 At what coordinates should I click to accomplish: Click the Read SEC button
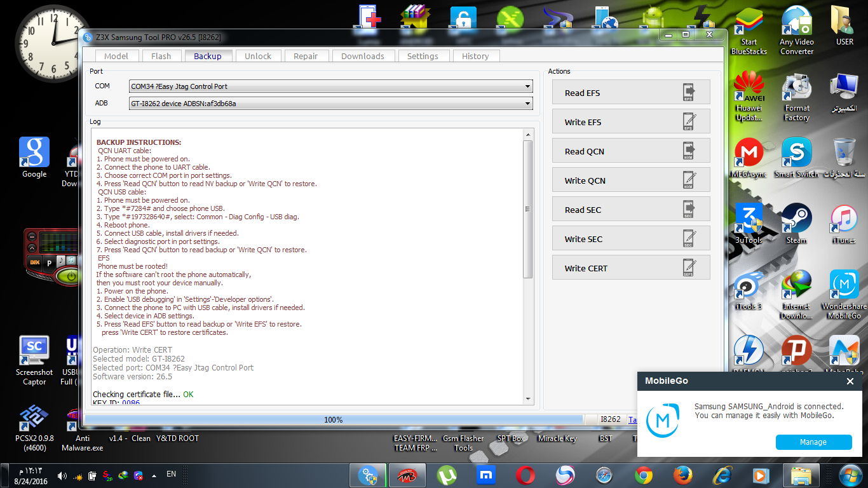coord(631,209)
